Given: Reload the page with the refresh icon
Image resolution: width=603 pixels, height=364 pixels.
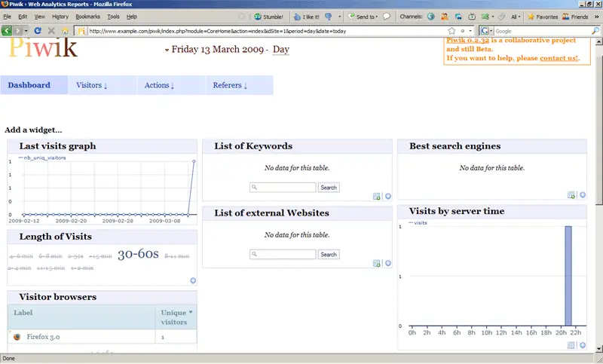Looking at the screenshot, I should pos(38,31).
